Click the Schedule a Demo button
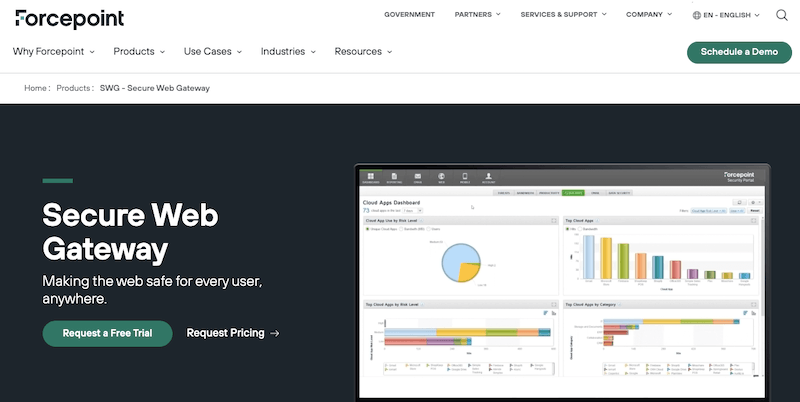Image resolution: width=800 pixels, height=402 pixels. click(x=739, y=52)
